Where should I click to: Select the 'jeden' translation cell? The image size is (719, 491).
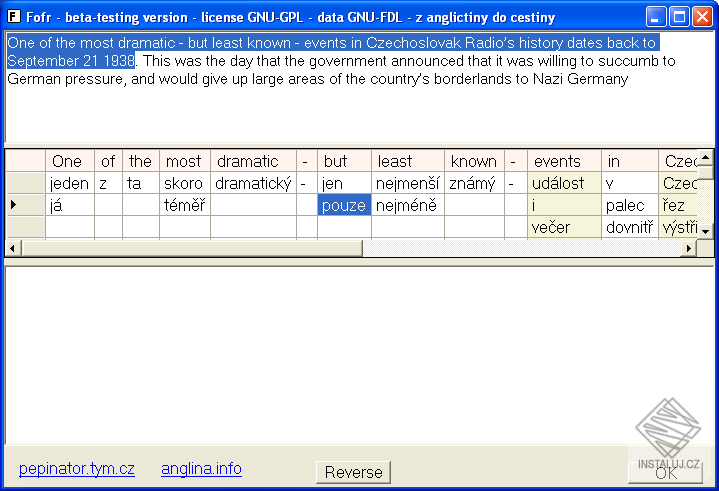coord(70,183)
